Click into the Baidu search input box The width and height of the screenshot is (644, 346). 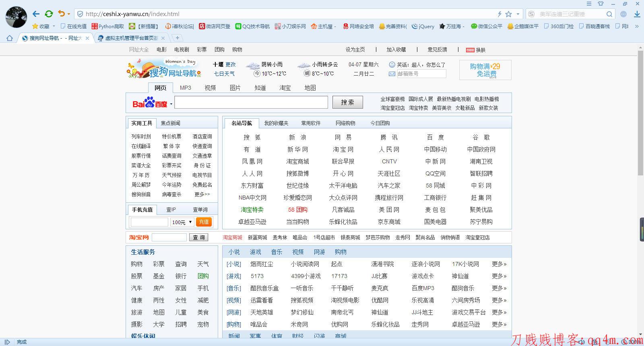[251, 102]
